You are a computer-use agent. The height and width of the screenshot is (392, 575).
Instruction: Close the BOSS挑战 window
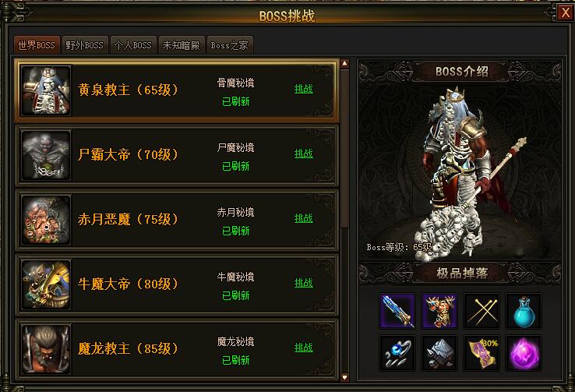[565, 12]
